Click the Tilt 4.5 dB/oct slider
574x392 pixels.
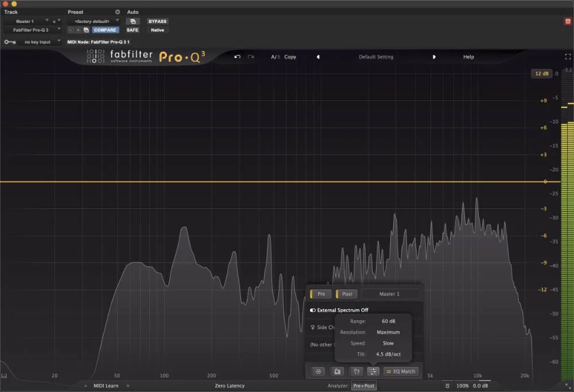388,354
